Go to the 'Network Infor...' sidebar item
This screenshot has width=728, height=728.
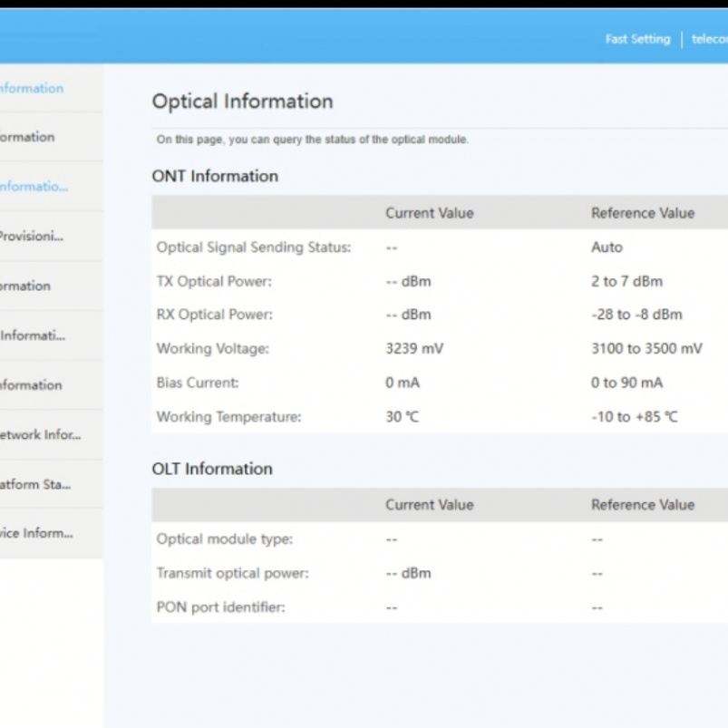41,434
